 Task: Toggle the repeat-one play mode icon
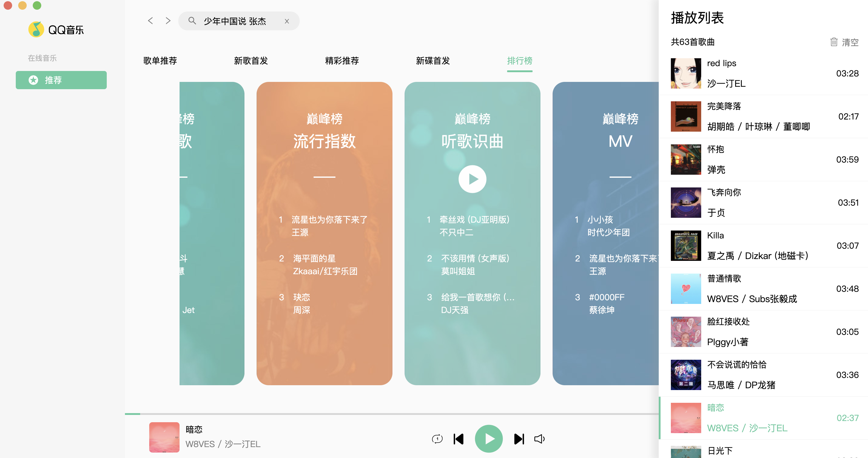point(437,439)
